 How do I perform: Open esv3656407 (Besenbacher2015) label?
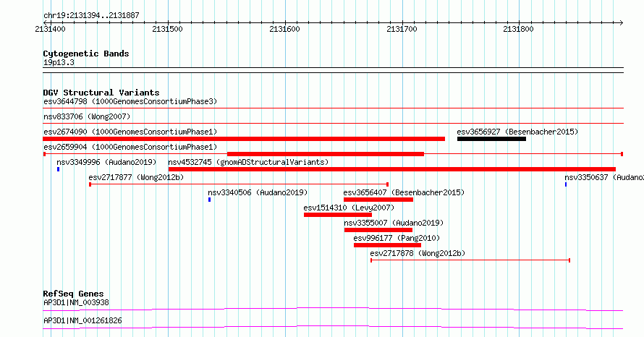pyautogui.click(x=404, y=192)
